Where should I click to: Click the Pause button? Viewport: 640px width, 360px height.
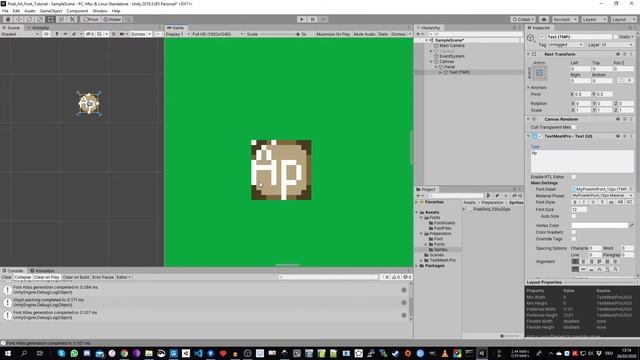click(x=312, y=19)
